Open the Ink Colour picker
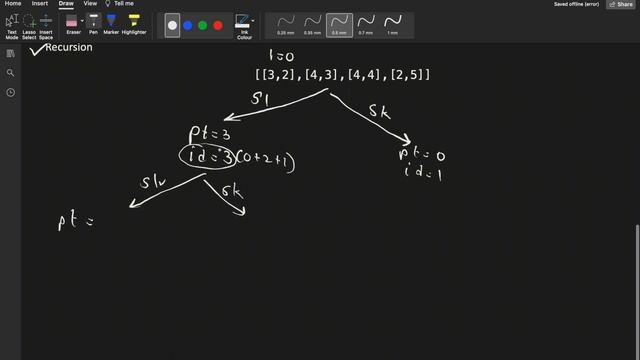The width and height of the screenshot is (640, 360). (x=244, y=27)
